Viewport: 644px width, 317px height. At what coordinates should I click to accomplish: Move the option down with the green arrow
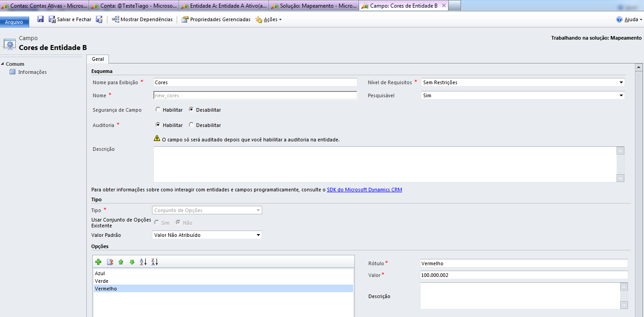tap(132, 262)
